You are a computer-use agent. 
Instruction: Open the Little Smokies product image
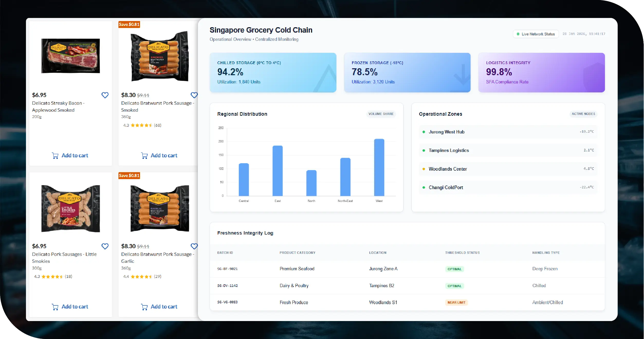coord(71,208)
